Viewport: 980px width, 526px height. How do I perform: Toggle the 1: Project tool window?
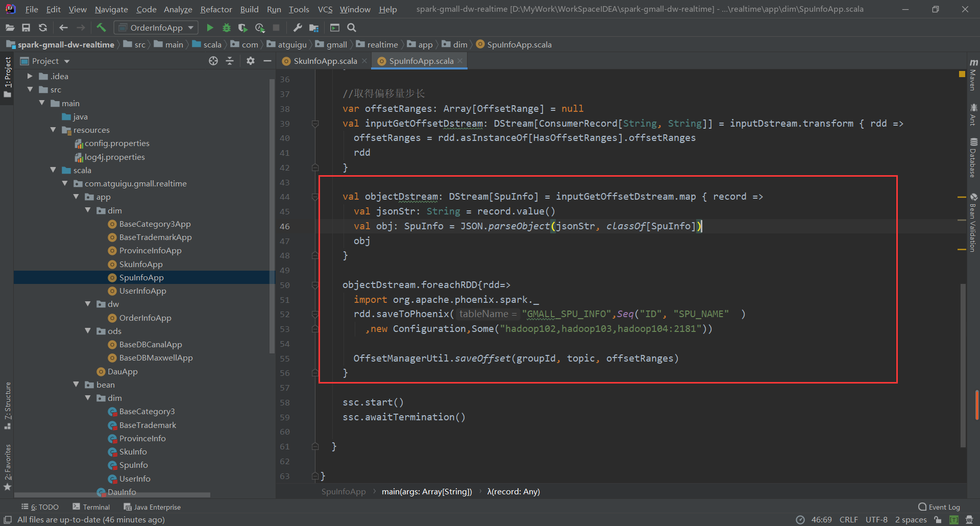coord(7,78)
